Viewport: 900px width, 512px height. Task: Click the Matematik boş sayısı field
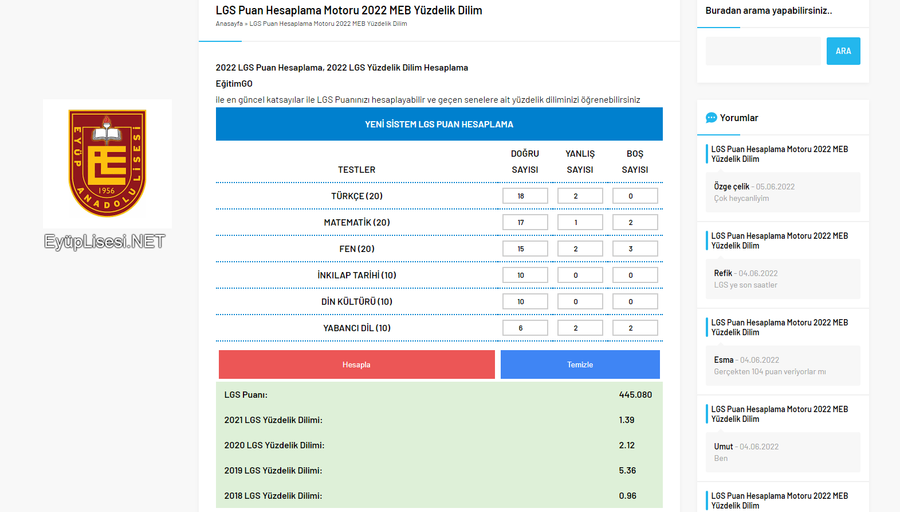635,222
